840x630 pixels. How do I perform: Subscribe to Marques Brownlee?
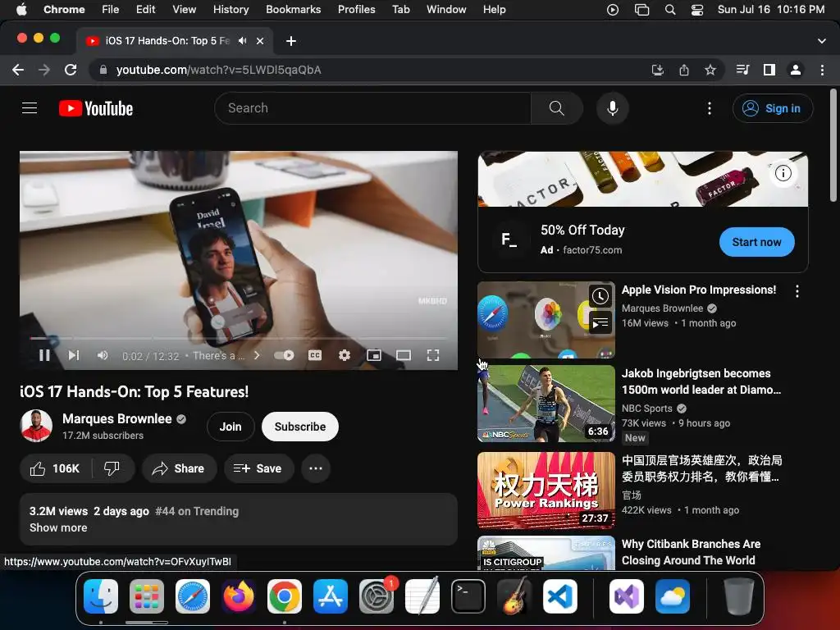pos(300,427)
